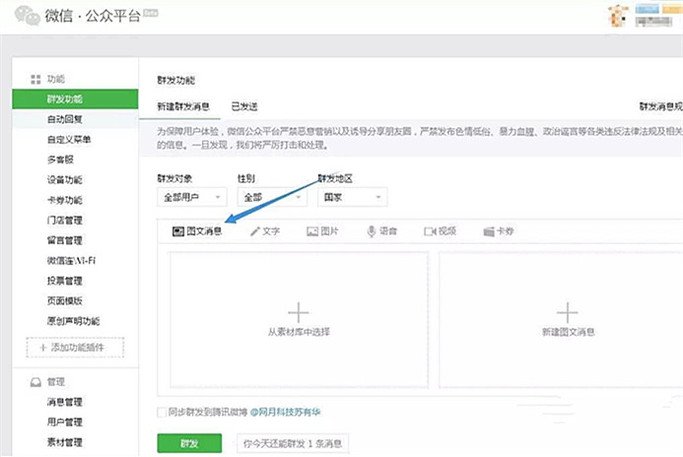Select the image icon for 图片
683x457 pixels.
tap(312, 231)
